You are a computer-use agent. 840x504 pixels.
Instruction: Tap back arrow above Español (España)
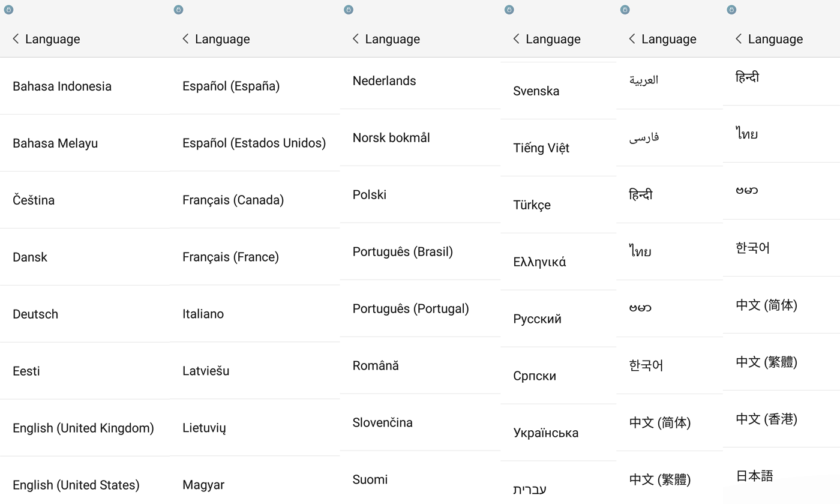coord(186,39)
